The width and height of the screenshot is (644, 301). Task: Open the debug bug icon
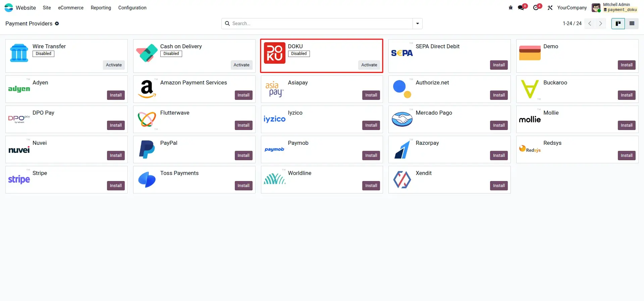pos(511,8)
